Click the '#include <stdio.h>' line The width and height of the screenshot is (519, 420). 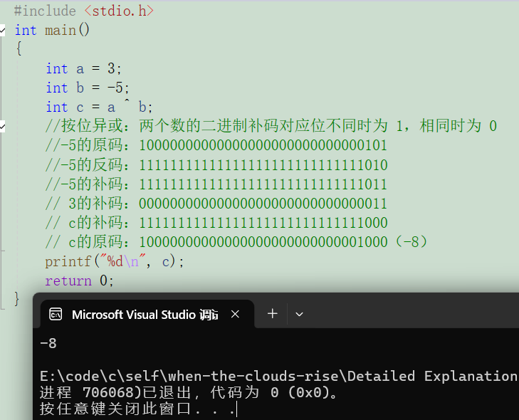(x=84, y=11)
